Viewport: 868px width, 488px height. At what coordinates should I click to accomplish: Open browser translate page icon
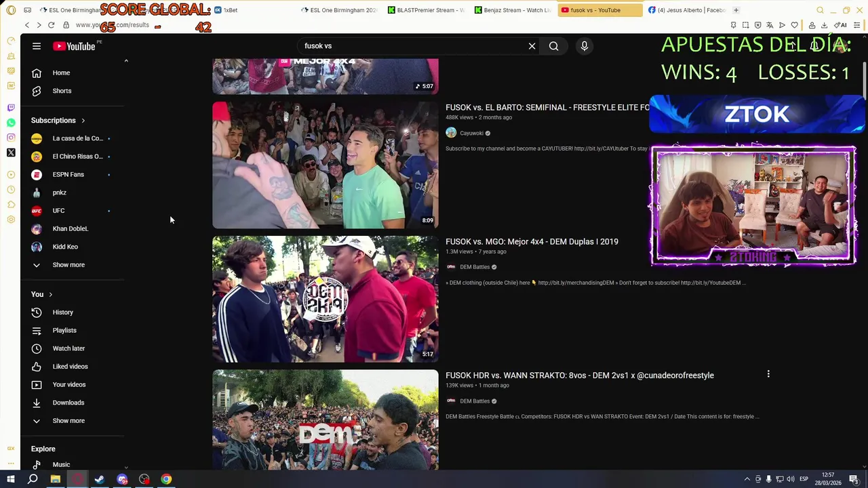pos(770,25)
